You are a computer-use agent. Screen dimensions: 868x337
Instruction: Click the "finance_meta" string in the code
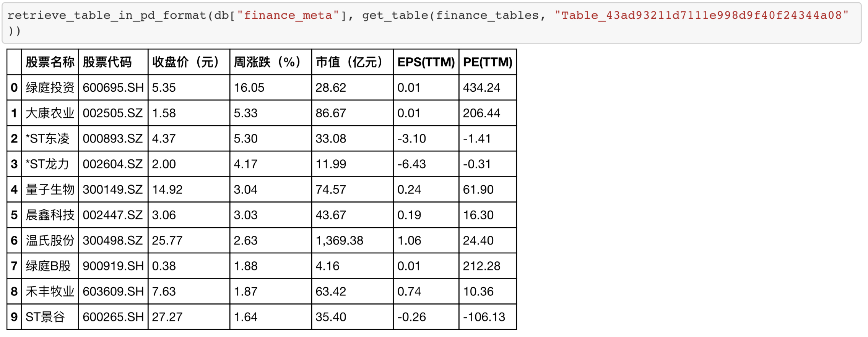coord(288,15)
